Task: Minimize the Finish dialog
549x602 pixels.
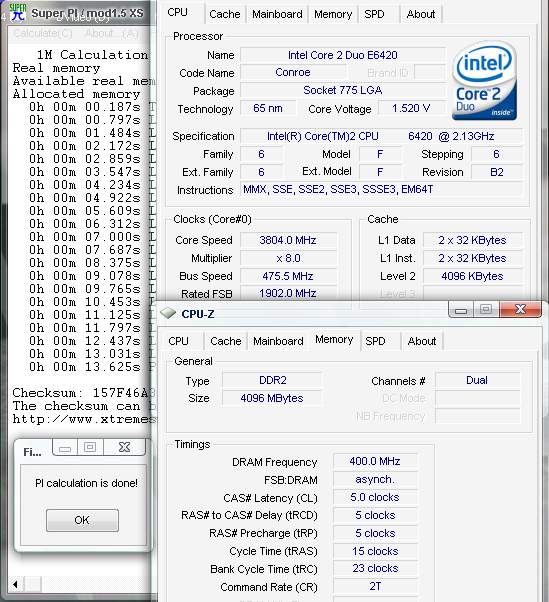Action: 65,447
